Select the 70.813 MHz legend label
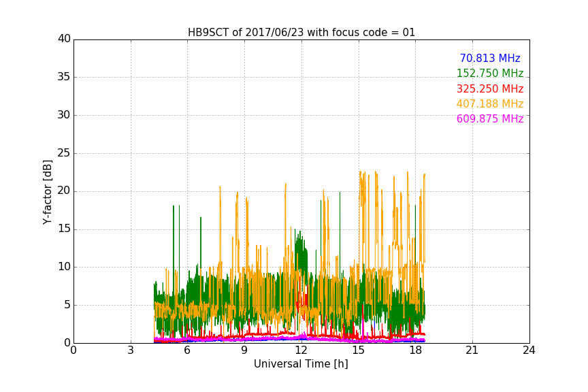The height and width of the screenshot is (392, 588). [x=490, y=58]
